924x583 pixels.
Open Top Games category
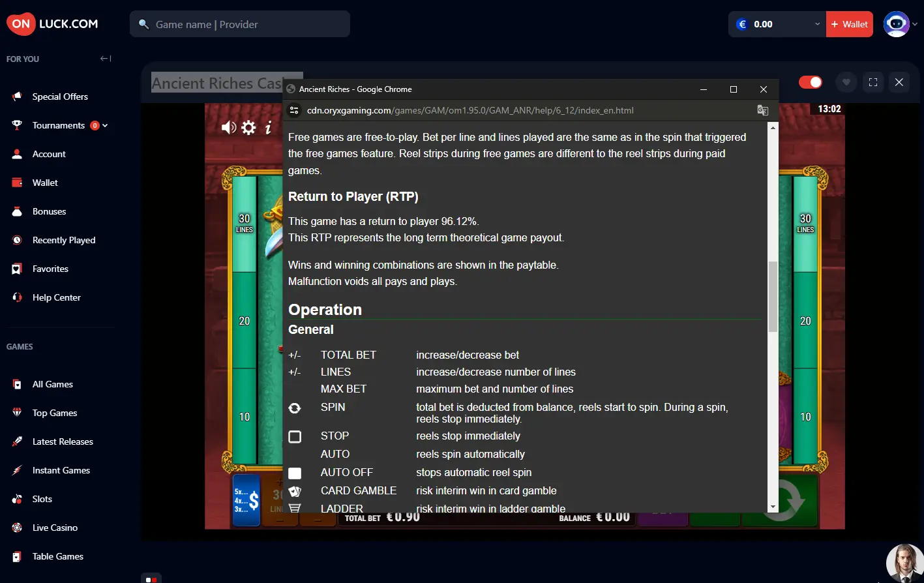pyautogui.click(x=55, y=413)
